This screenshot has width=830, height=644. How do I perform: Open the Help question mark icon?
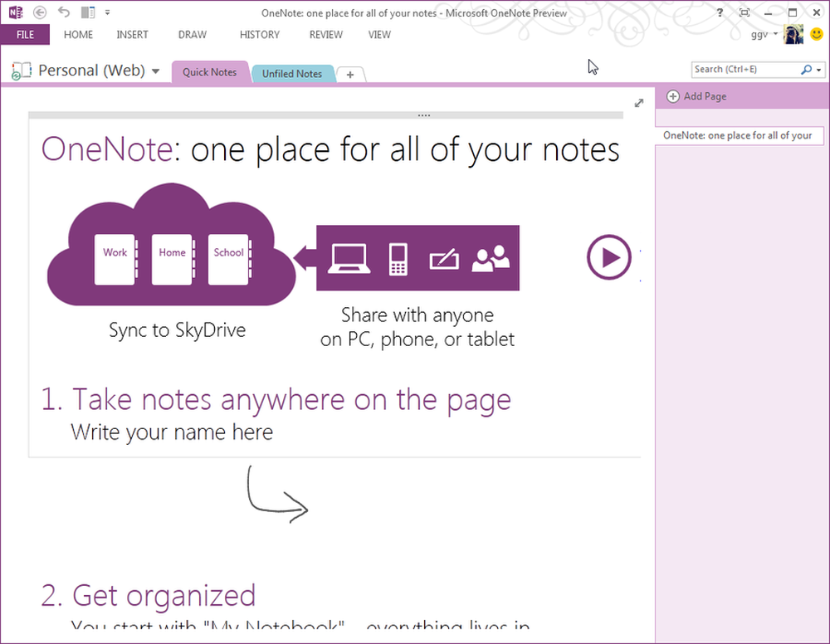720,12
